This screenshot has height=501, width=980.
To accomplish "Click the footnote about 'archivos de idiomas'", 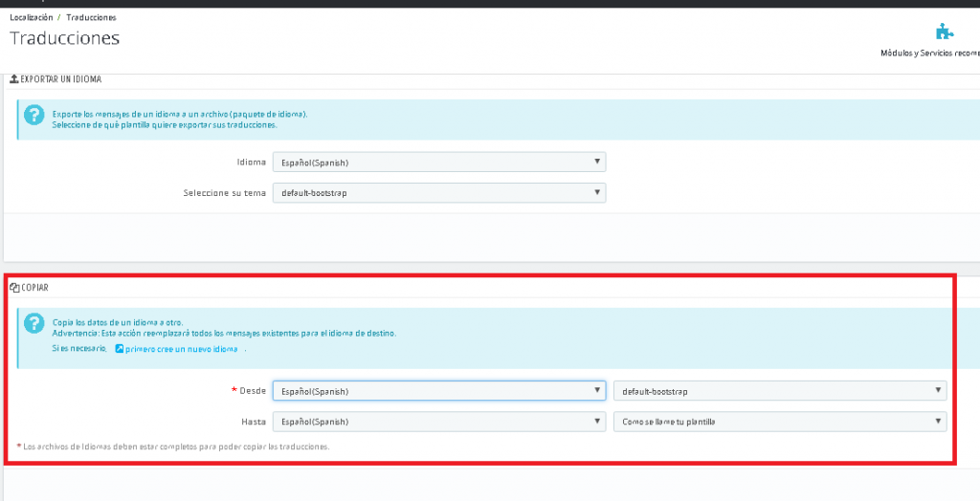I will [x=176, y=447].
